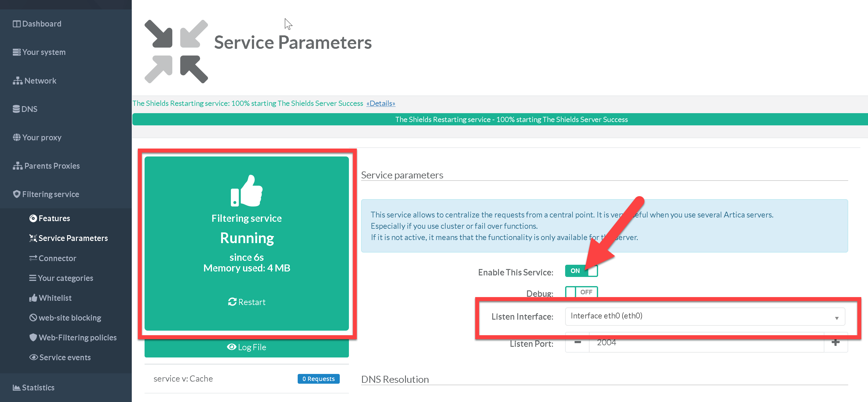Screen dimensions: 868x402
Task: Click the Statistics chart icon
Action: point(16,387)
